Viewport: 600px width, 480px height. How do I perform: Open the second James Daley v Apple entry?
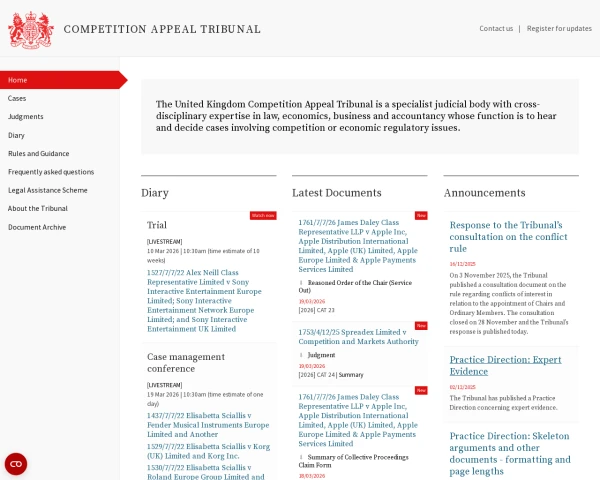pyautogui.click(x=358, y=420)
